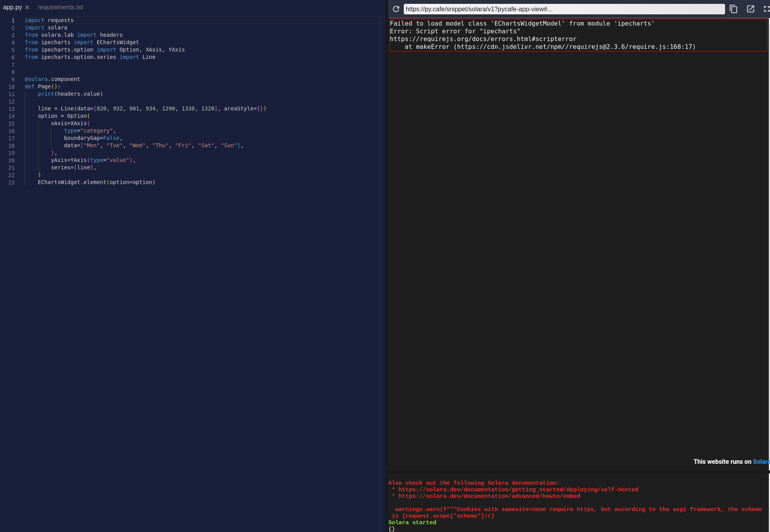
Task: Open the howto/embed documentation link
Action: [489, 496]
